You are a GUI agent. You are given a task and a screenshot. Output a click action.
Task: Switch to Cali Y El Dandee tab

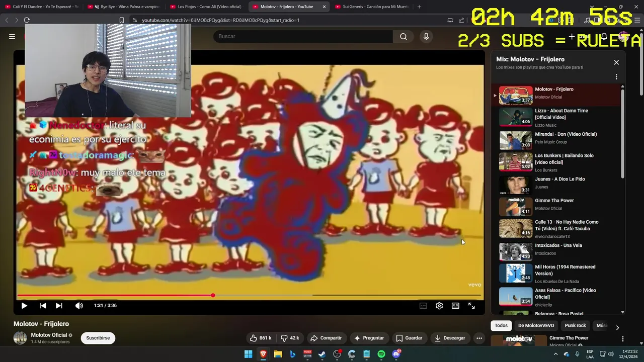tap(41, 7)
